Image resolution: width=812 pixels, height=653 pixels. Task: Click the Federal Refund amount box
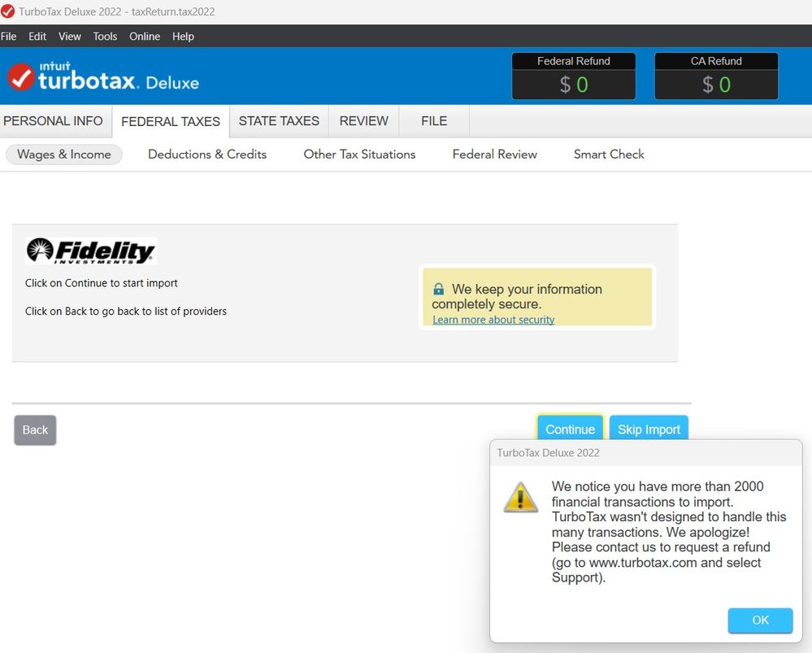[x=574, y=76]
